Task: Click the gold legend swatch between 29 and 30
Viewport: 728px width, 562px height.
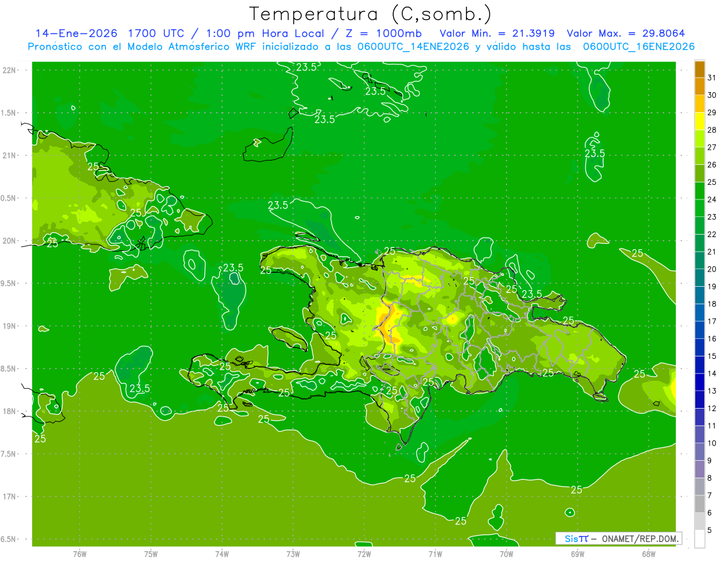Action: [x=699, y=104]
